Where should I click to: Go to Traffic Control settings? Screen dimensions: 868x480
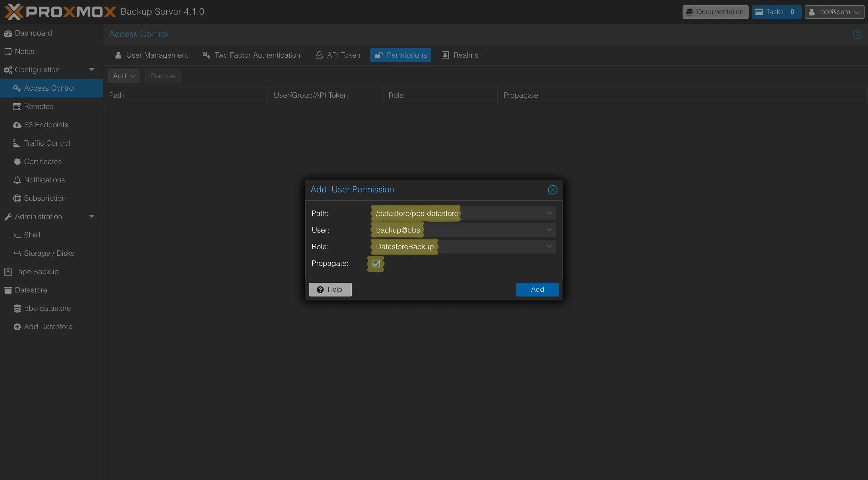click(51, 143)
